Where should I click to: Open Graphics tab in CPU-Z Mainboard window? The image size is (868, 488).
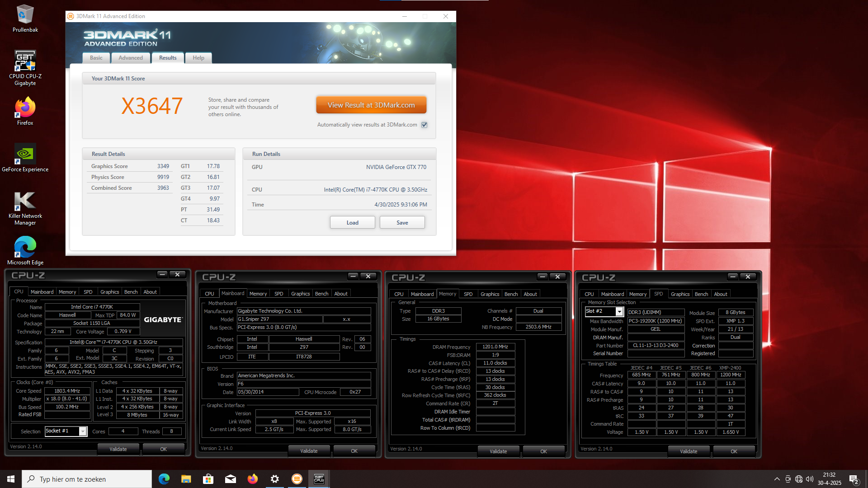pos(301,294)
